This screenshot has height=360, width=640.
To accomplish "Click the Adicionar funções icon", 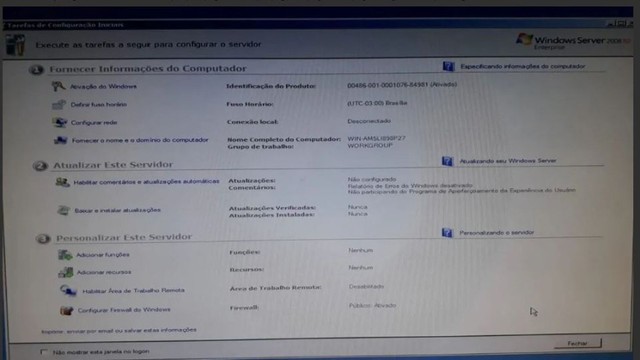I will click(65, 255).
